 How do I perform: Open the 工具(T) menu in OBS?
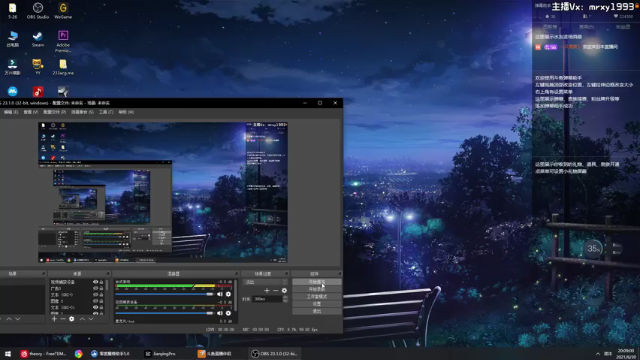(106, 112)
